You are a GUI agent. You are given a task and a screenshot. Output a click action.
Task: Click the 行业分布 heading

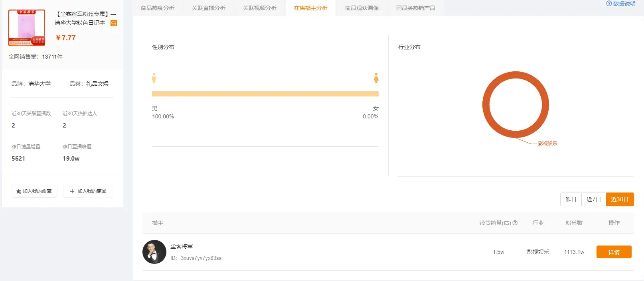[409, 47]
